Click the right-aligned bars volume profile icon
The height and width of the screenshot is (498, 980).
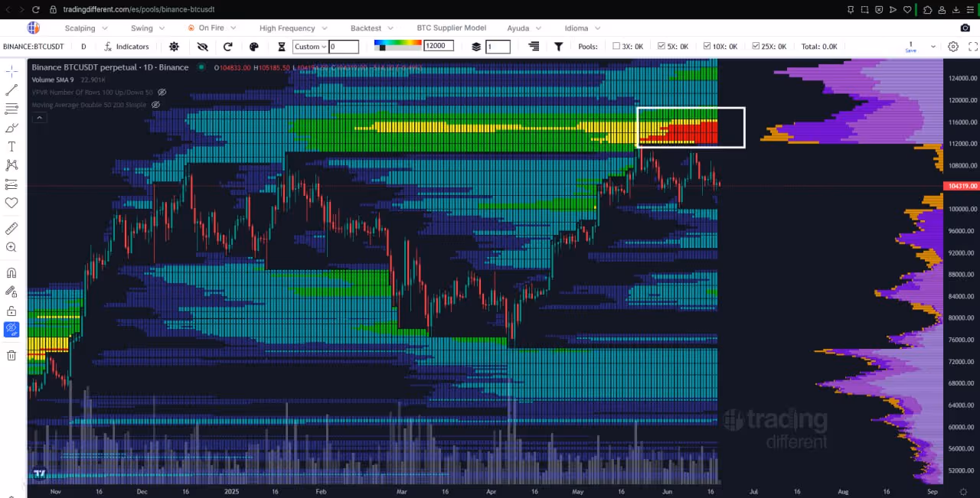[x=534, y=47]
